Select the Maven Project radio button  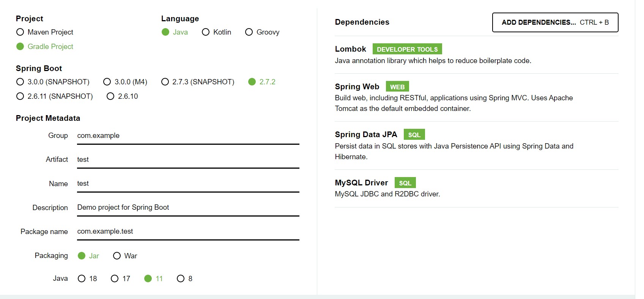[x=20, y=32]
